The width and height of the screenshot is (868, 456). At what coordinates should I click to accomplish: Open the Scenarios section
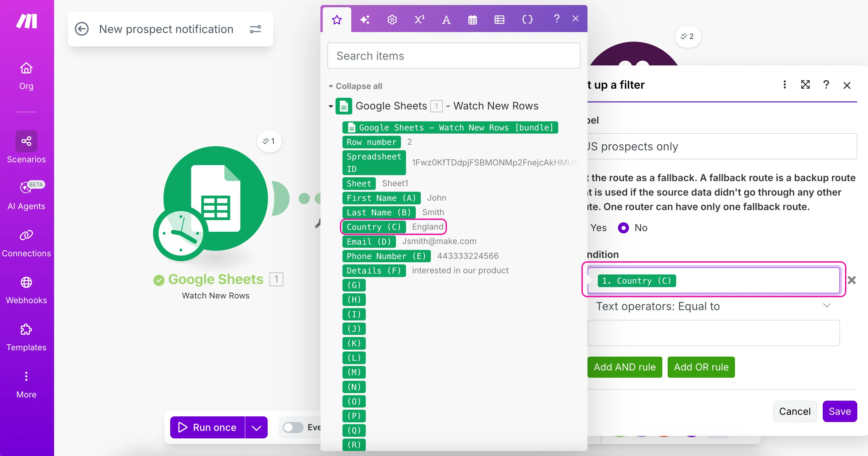pyautogui.click(x=26, y=147)
